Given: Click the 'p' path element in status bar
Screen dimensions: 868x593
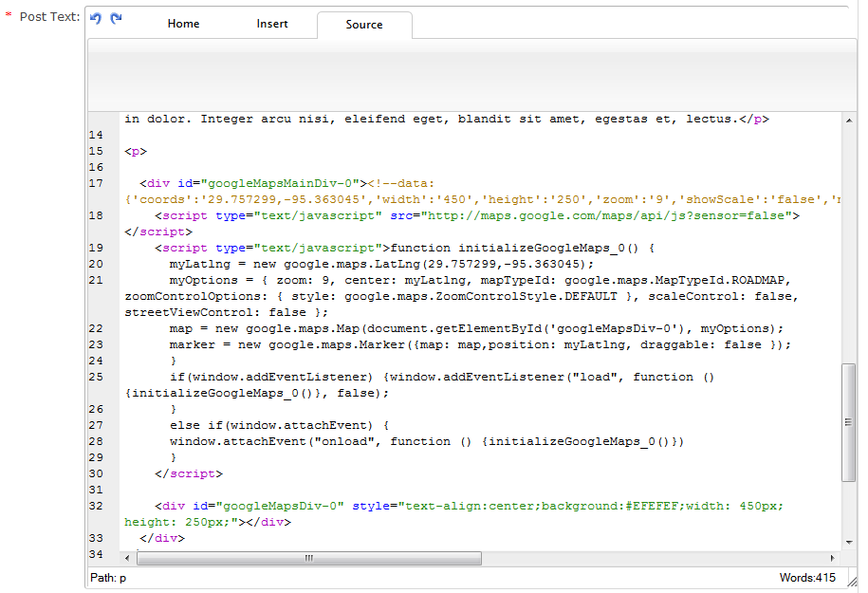Looking at the screenshot, I should tap(123, 578).
